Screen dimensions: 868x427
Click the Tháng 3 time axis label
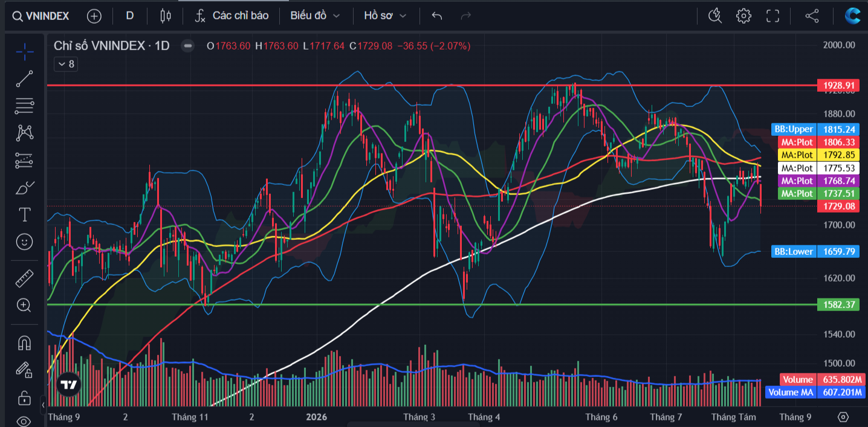pos(419,417)
